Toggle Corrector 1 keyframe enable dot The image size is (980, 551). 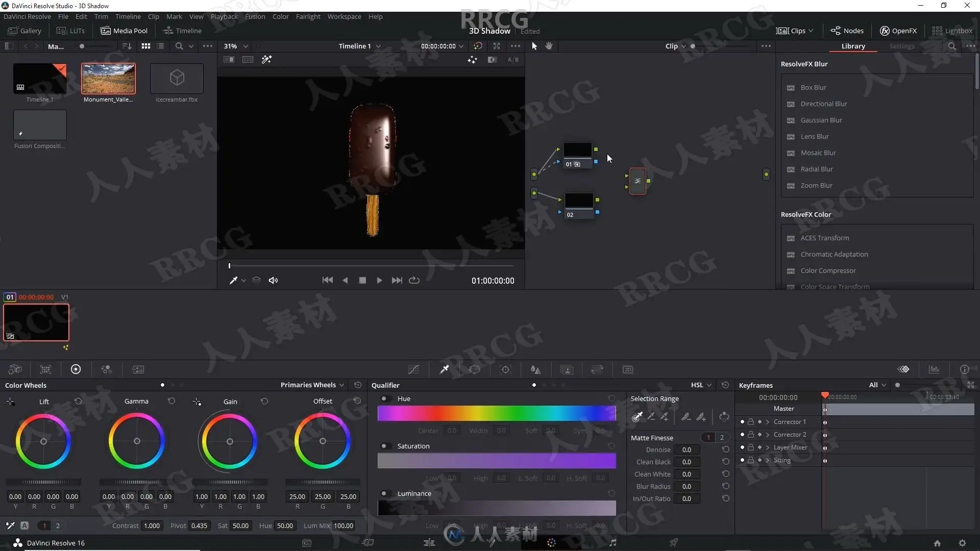point(742,422)
